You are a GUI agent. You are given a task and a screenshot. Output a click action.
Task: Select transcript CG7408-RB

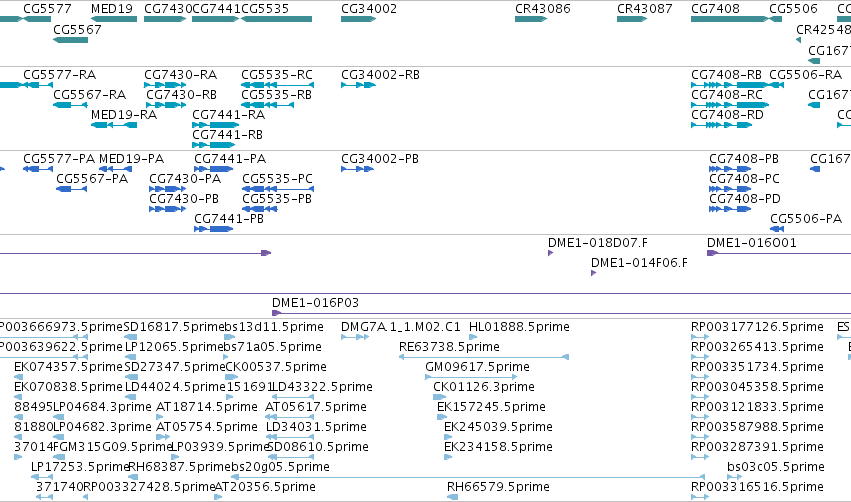[730, 85]
